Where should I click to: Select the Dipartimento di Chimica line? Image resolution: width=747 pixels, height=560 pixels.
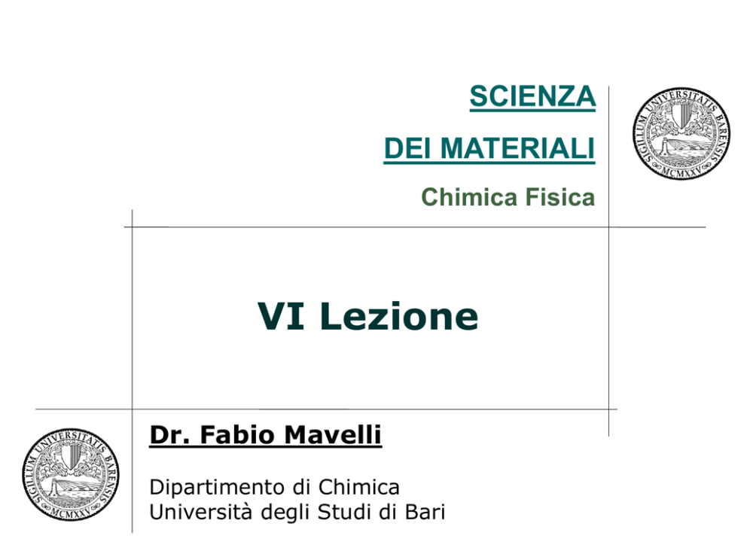pos(274,487)
